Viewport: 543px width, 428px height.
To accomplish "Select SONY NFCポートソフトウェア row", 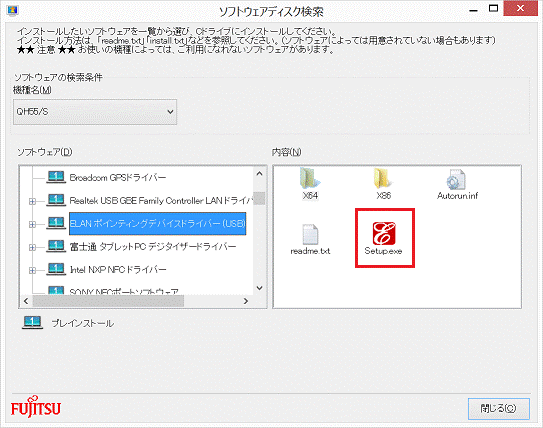I will click(124, 291).
